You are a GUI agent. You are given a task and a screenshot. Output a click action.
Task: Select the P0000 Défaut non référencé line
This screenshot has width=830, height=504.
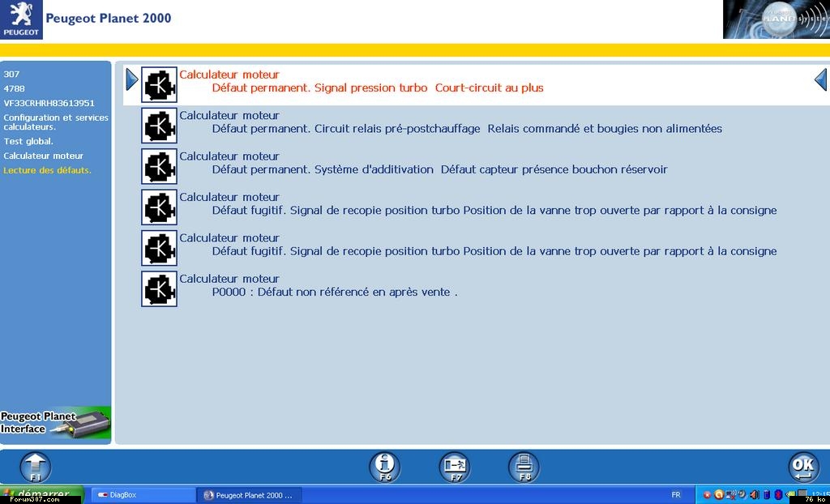click(335, 292)
